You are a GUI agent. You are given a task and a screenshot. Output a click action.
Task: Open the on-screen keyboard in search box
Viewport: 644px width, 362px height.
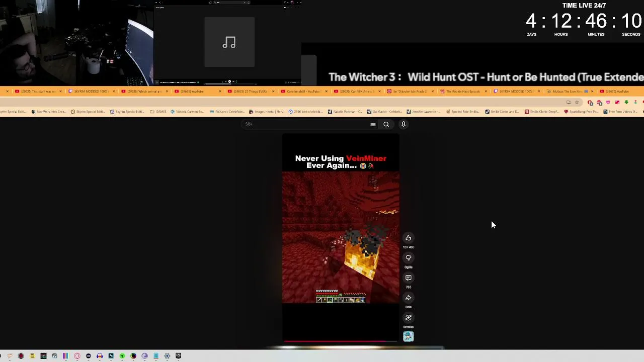373,124
